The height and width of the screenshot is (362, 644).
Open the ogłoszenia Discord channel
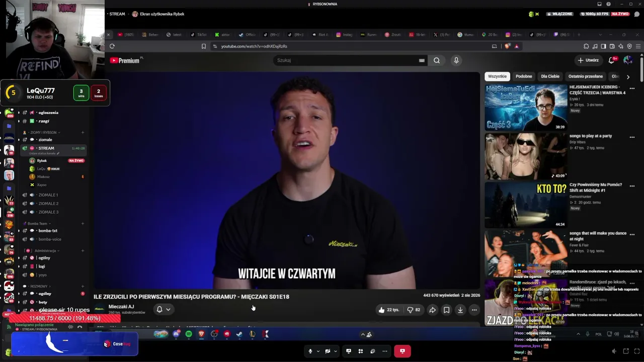48,113
